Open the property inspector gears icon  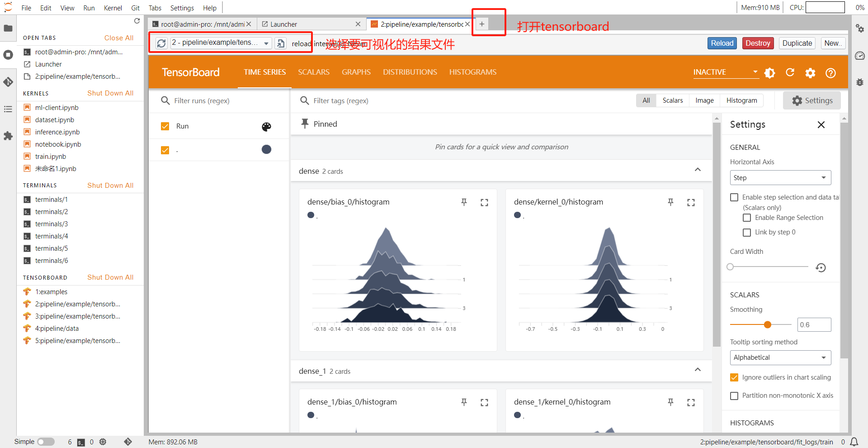860,29
